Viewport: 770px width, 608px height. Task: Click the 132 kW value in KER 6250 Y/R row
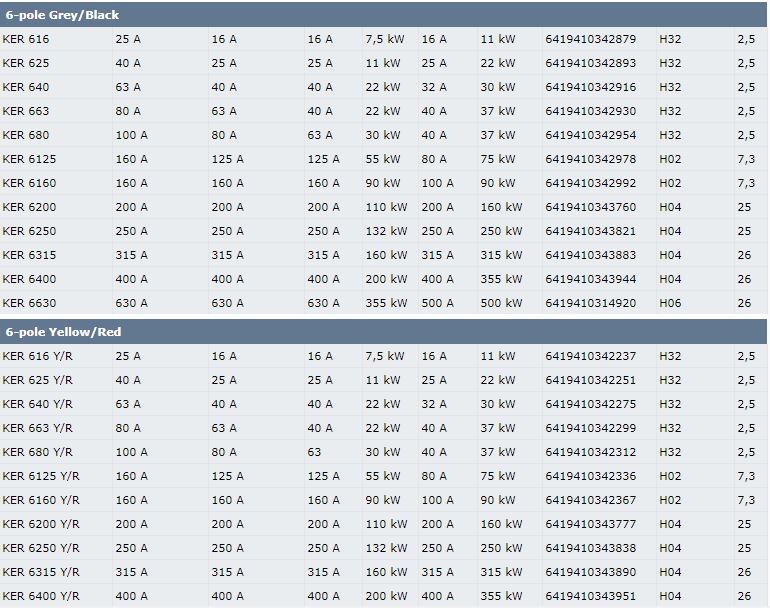coord(386,548)
